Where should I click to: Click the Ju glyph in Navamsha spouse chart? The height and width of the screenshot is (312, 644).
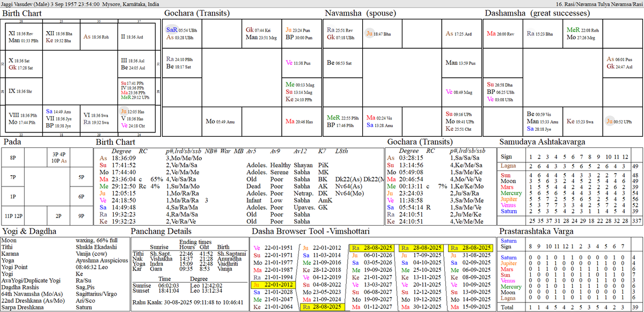(369, 33)
